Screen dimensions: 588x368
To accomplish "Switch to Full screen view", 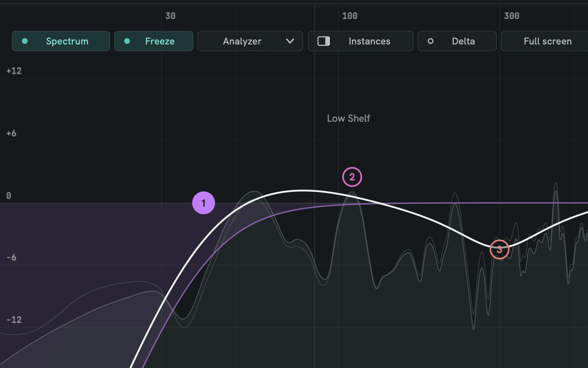I will point(545,41).
